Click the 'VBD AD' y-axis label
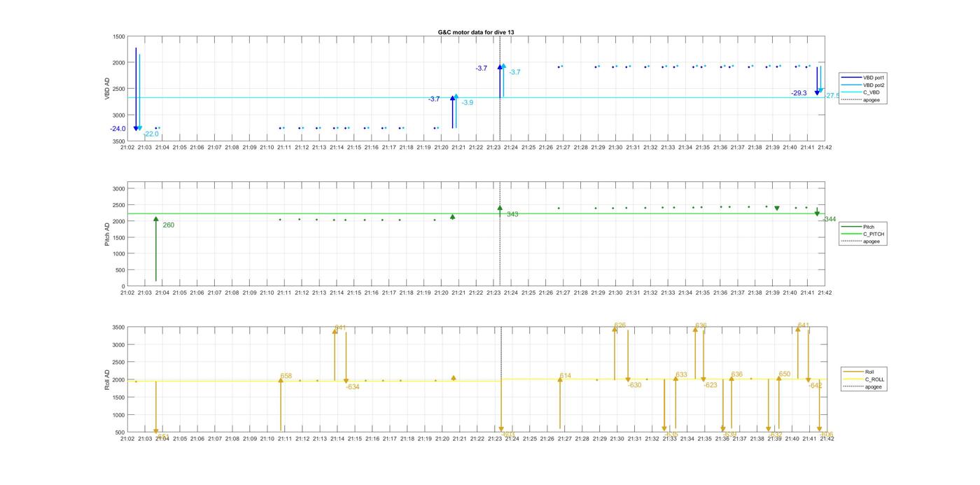The width and height of the screenshot is (980, 485). point(108,89)
